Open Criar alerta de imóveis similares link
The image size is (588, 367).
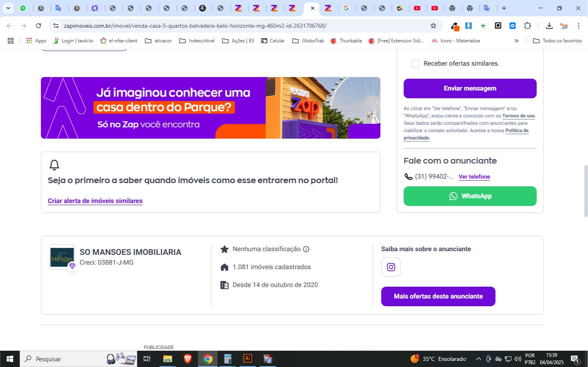click(95, 201)
